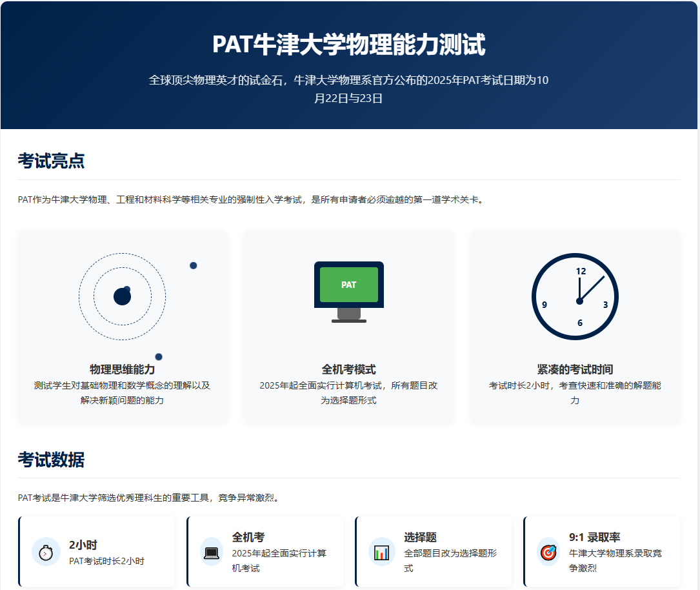Click the 全机考模式 card title

pos(348,369)
